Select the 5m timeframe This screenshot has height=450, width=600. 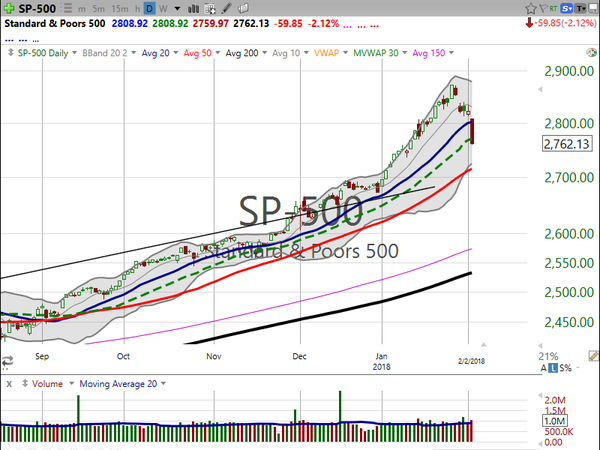(99, 8)
